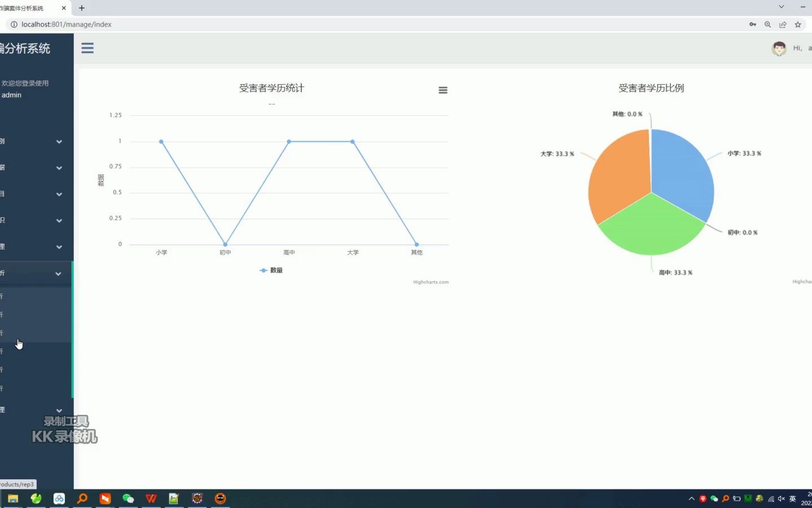Open the Highcharts.com credit link

(x=431, y=282)
